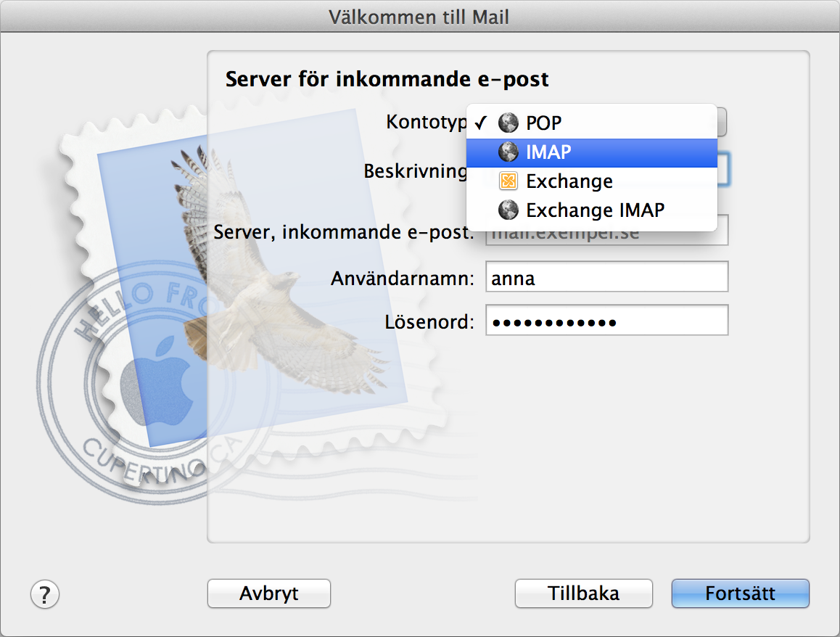Go back with the Tillbaka button
The image size is (840, 637).
pyautogui.click(x=583, y=593)
